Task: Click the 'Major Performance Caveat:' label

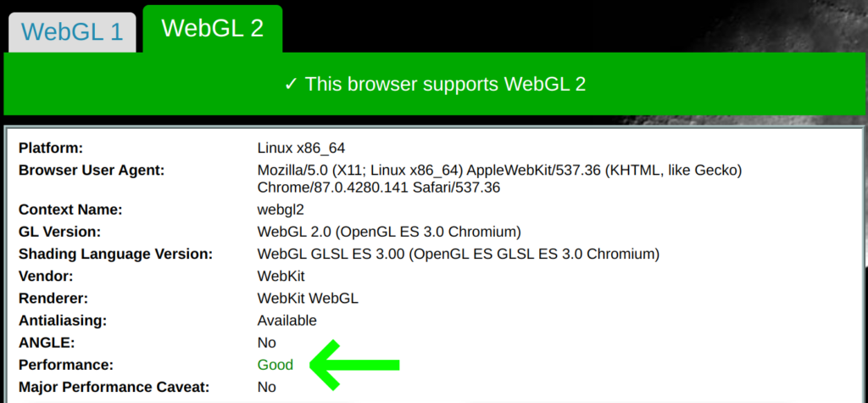Action: click(x=113, y=387)
